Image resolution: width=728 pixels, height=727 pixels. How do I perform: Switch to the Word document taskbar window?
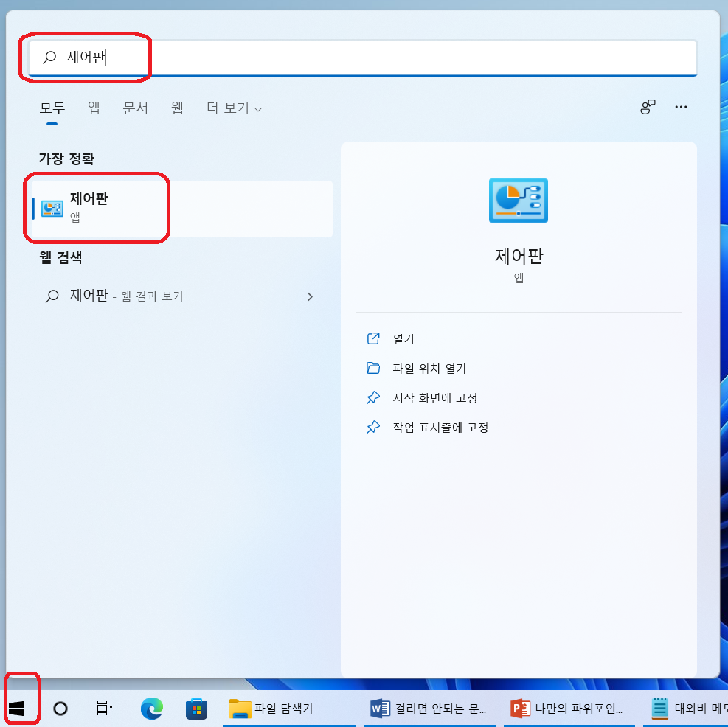click(x=429, y=709)
